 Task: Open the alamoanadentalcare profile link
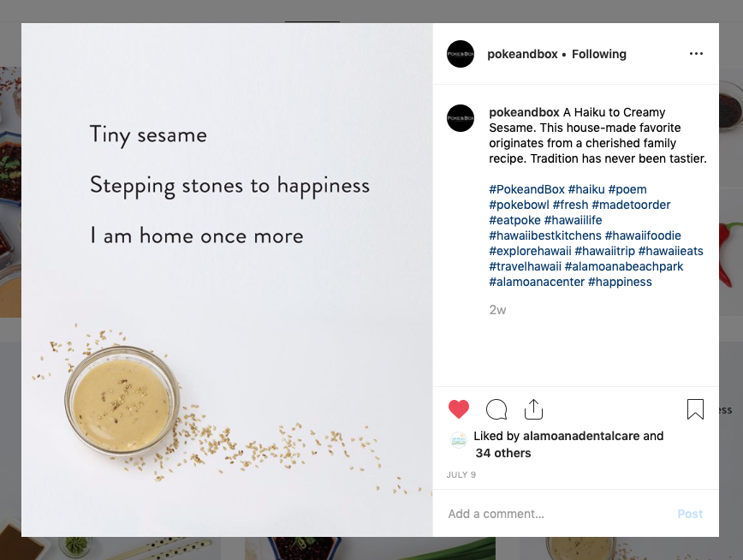point(581,436)
